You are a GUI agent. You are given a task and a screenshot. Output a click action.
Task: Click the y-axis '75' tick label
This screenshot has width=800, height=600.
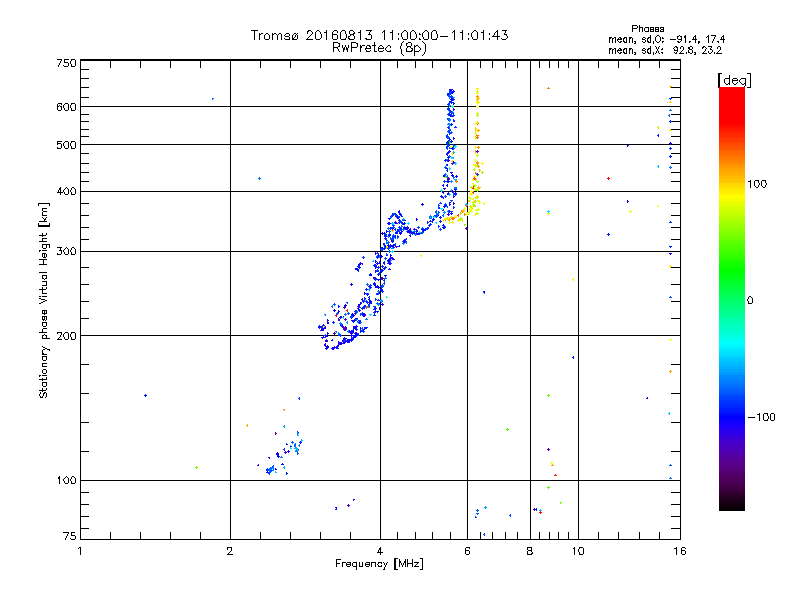point(70,536)
